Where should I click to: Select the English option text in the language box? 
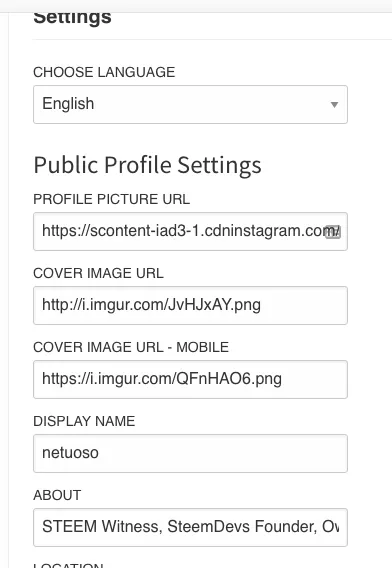point(68,104)
